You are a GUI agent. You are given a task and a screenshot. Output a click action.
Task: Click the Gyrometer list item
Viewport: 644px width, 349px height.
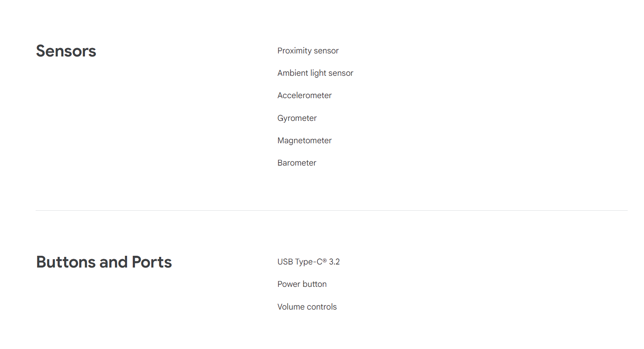click(x=297, y=118)
